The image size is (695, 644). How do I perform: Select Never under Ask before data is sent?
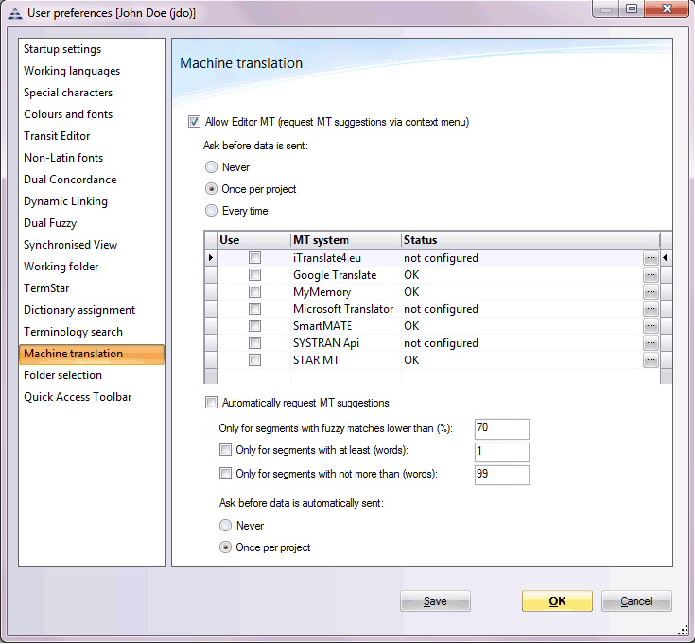pyautogui.click(x=211, y=167)
